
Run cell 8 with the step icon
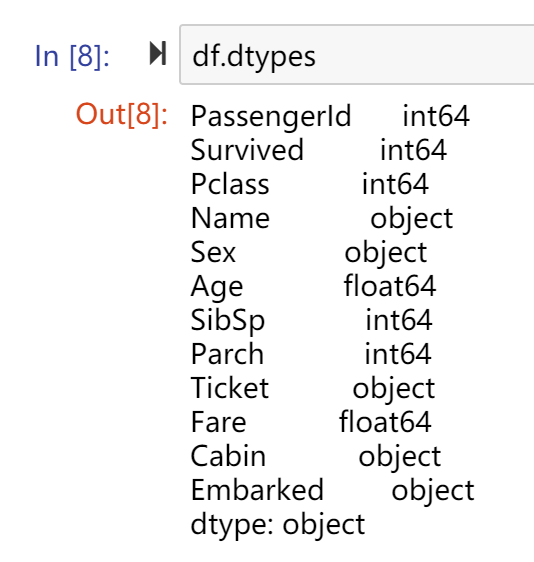click(x=158, y=53)
